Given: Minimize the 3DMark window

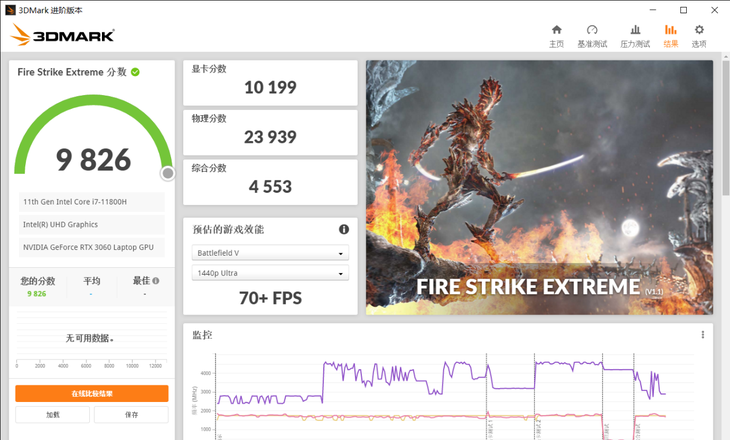Looking at the screenshot, I should pyautogui.click(x=653, y=10).
